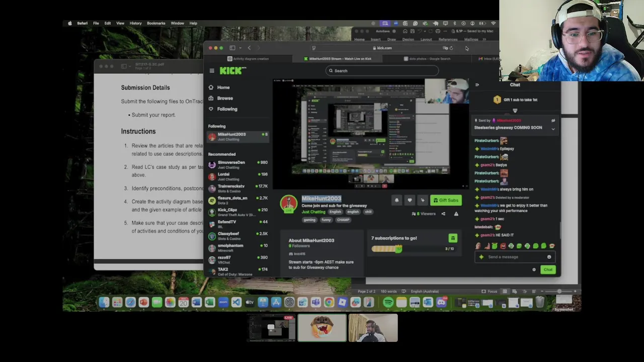Toggle the notification bell for the stream

pyautogui.click(x=396, y=200)
